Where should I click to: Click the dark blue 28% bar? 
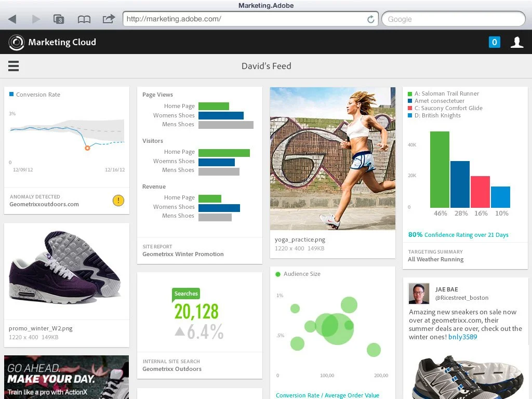pyautogui.click(x=460, y=184)
